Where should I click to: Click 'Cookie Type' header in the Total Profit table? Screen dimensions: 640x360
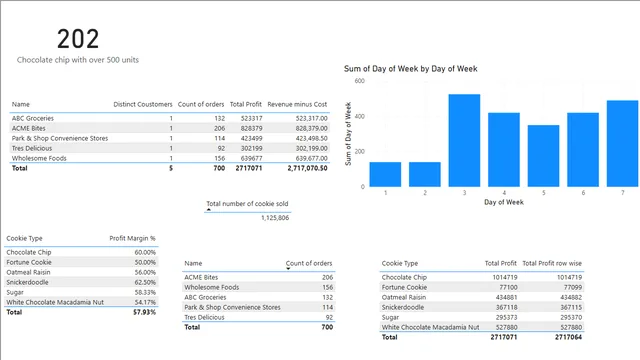coord(400,263)
